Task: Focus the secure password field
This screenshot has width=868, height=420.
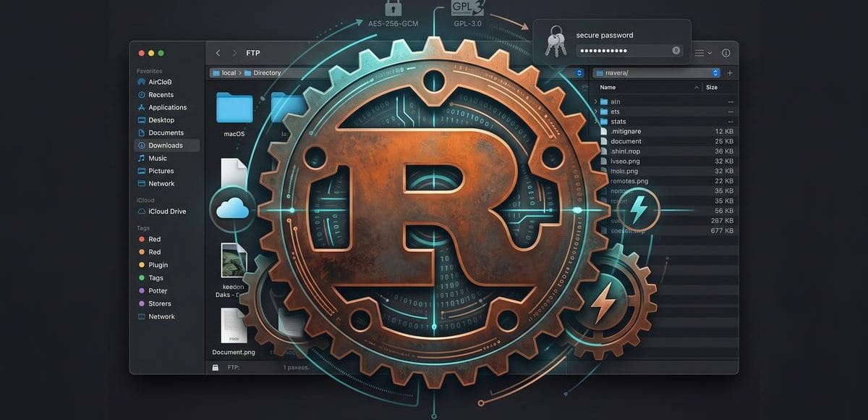Action: point(629,51)
